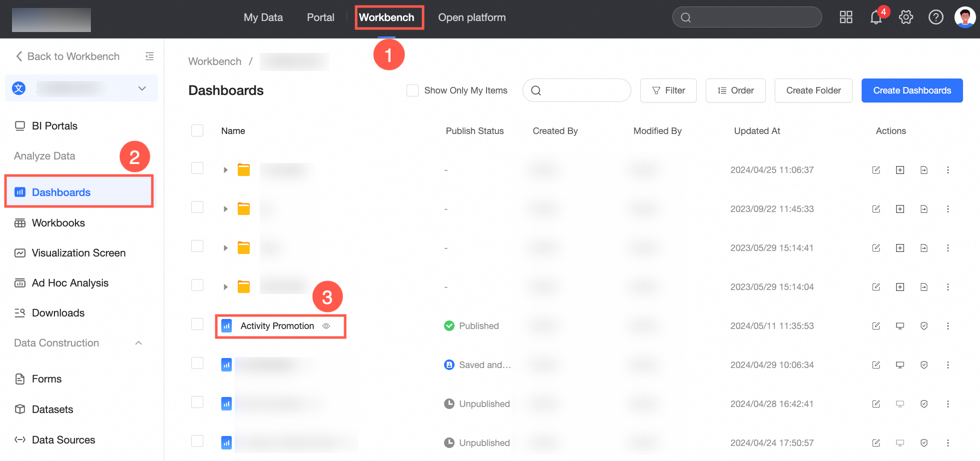Check the folder row updated 2023/09/22
Screen dimensions: 980x461
[x=197, y=207]
